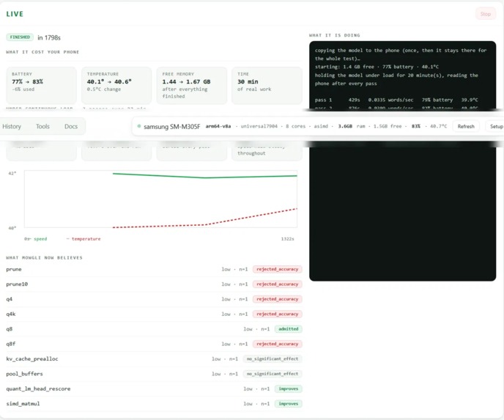Select the prune belief row
Viewport: 504px width, 420px height.
(154, 269)
